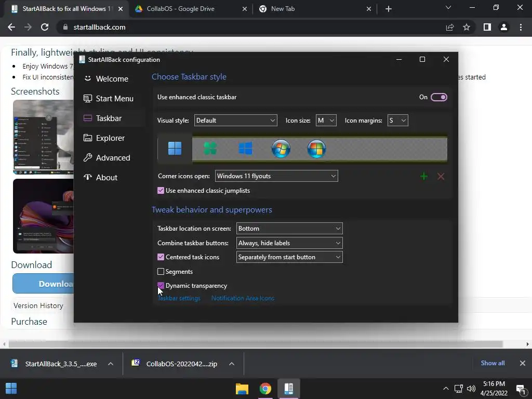Go back in Chrome browser
532x399 pixels.
11,27
